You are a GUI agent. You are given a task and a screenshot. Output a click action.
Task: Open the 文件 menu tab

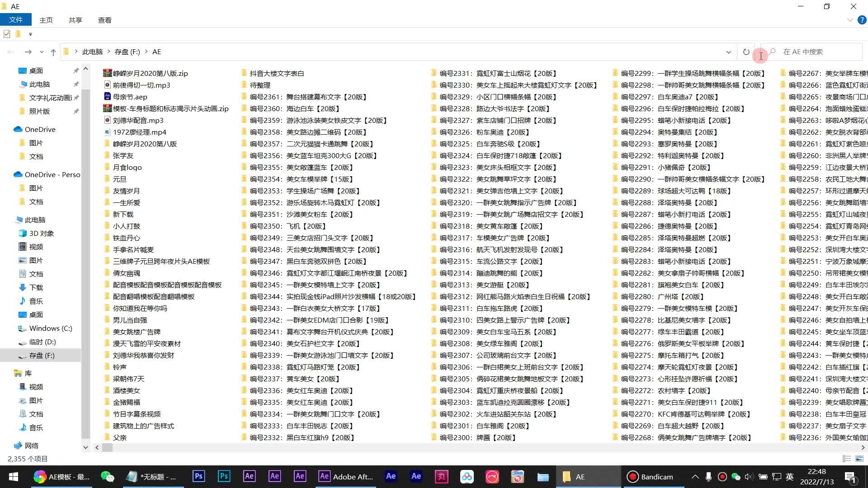(16, 20)
